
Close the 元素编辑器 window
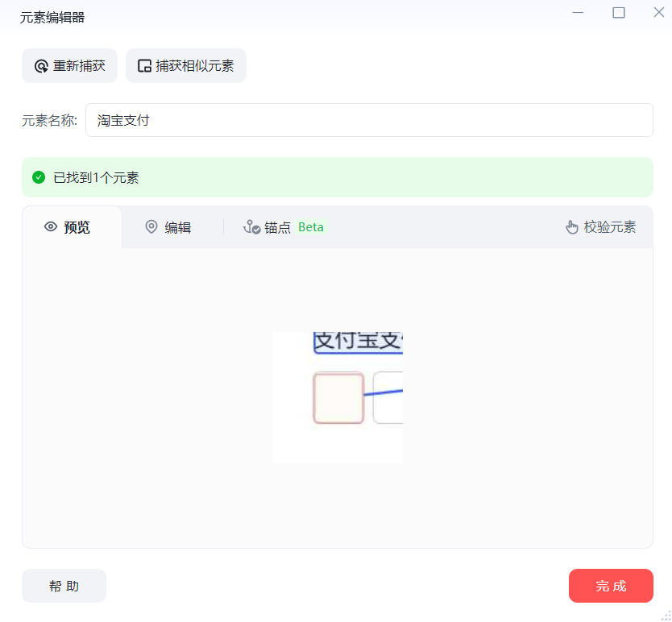tap(659, 12)
